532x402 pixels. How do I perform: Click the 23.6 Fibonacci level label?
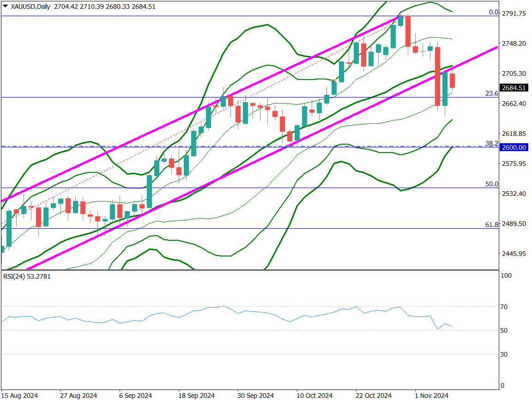(x=491, y=93)
